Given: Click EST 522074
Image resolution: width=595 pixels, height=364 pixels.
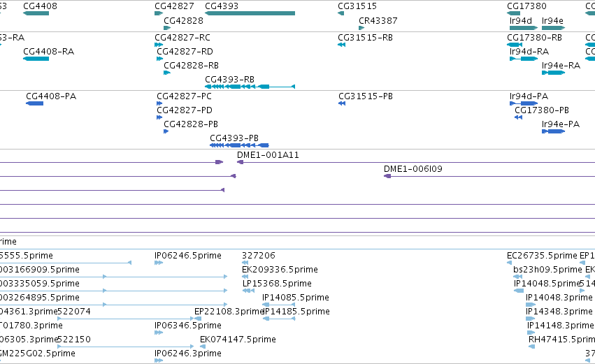Looking at the screenshot, I should point(74,312).
